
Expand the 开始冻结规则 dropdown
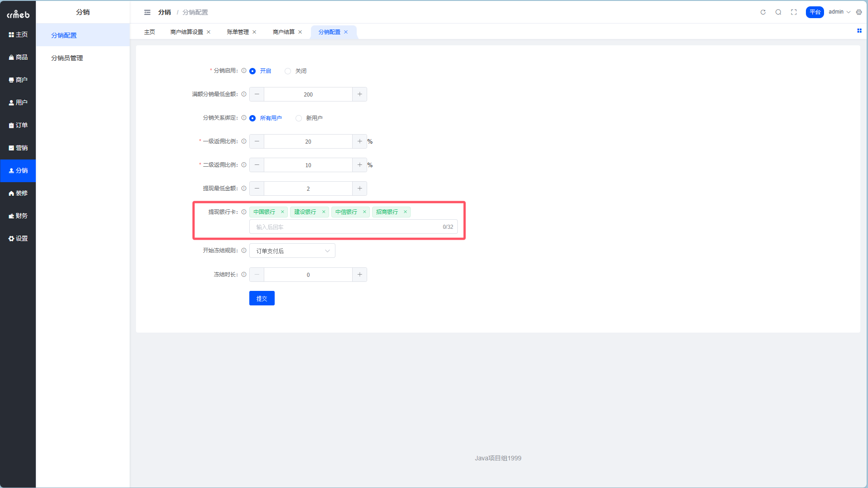point(292,251)
